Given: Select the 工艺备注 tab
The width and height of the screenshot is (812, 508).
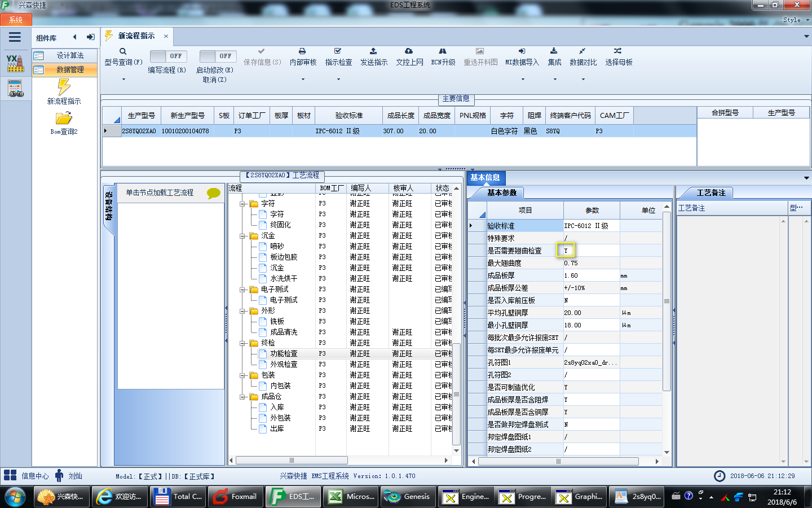Looking at the screenshot, I should tap(711, 192).
